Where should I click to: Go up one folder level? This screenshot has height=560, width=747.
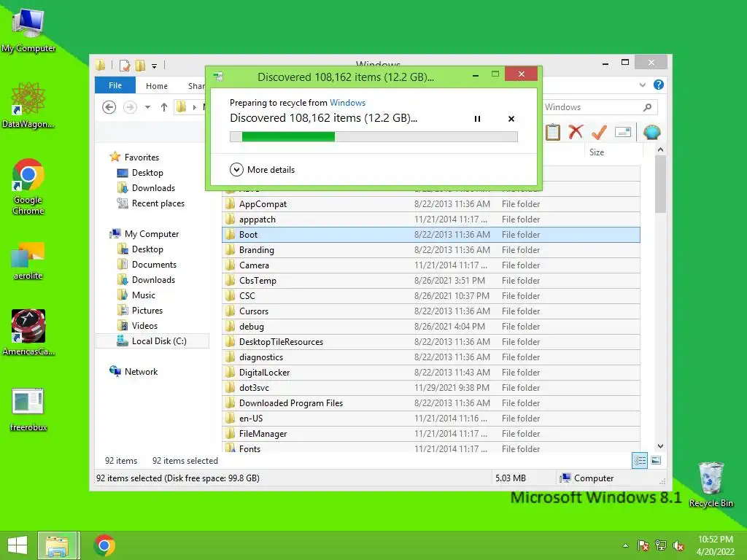(x=164, y=107)
